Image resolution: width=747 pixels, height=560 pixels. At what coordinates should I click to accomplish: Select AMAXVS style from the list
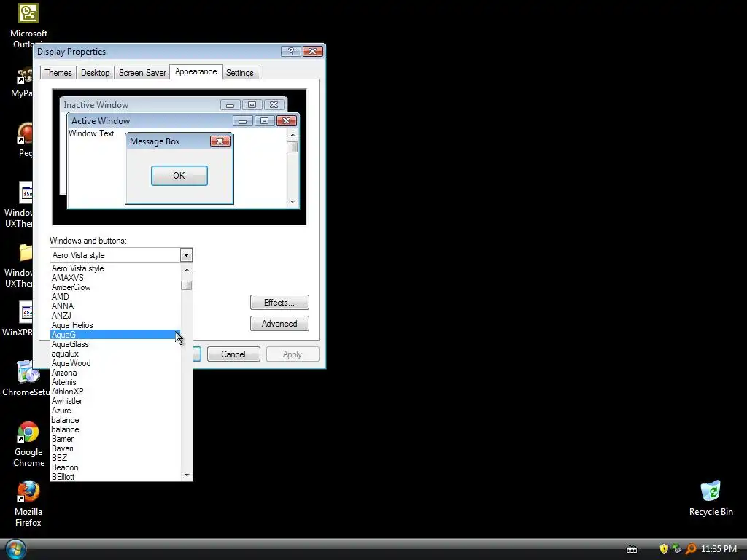click(115, 278)
